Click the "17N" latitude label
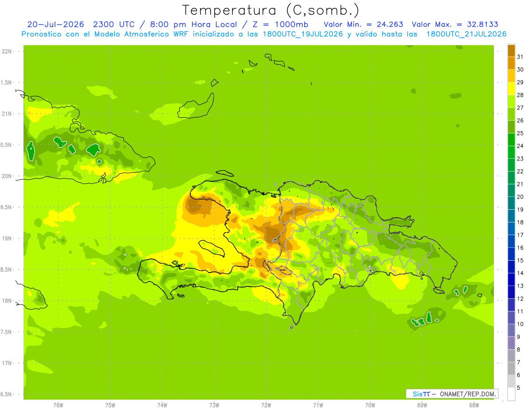Viewport: 532px width, 411px height. (x=6, y=364)
